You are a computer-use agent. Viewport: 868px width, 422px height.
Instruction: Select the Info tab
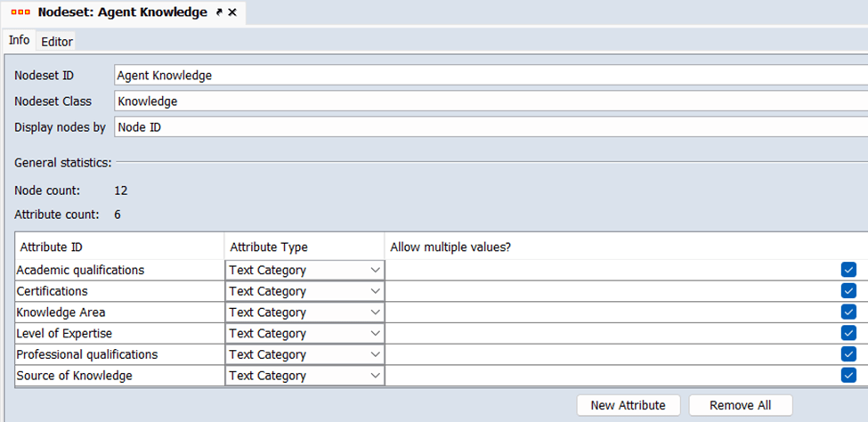(19, 40)
